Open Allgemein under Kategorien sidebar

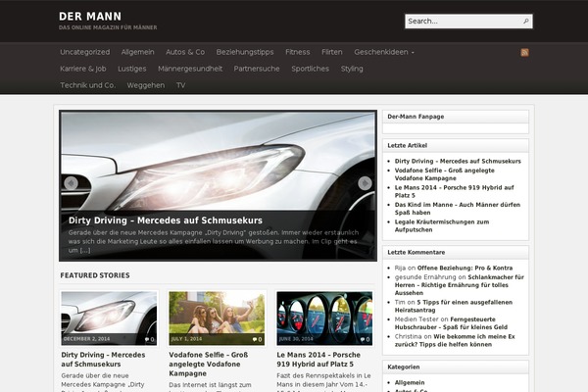[x=410, y=382]
